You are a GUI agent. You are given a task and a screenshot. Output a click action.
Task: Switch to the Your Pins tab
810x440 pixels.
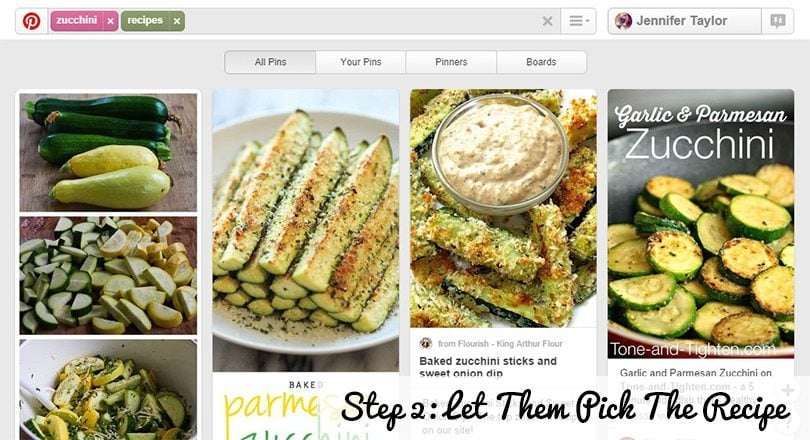[x=361, y=62]
